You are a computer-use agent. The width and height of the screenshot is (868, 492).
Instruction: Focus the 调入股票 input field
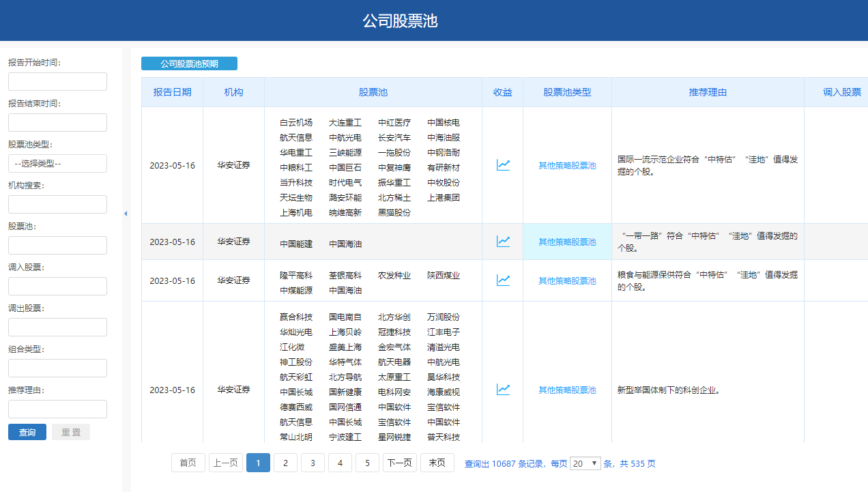[x=57, y=286]
